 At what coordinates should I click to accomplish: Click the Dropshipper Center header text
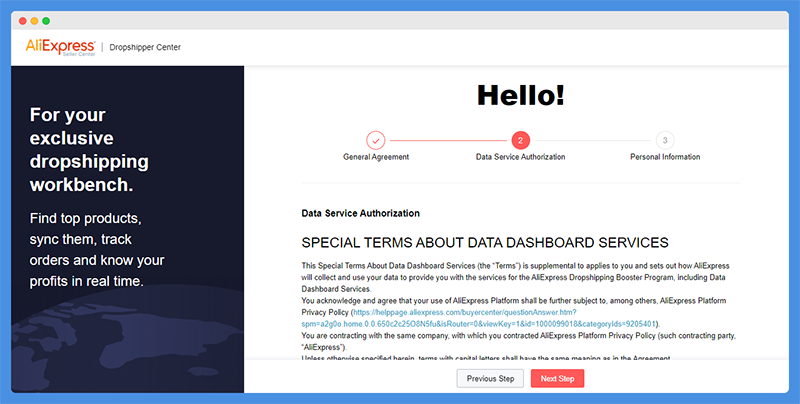tap(145, 47)
